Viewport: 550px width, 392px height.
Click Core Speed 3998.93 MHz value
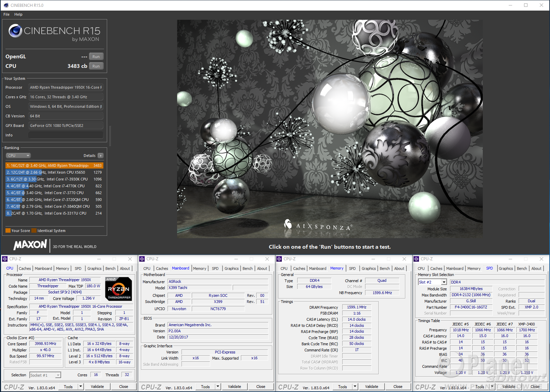point(45,344)
